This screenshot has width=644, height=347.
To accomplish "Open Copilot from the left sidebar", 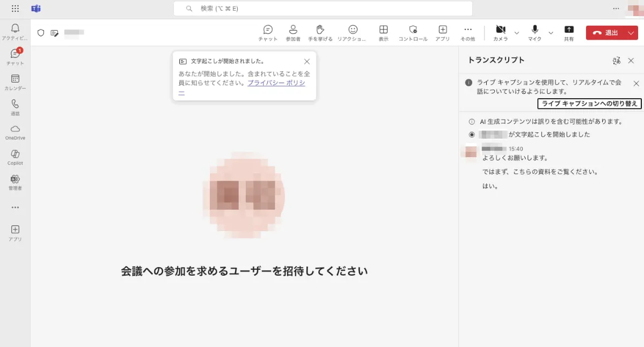I will (x=15, y=156).
